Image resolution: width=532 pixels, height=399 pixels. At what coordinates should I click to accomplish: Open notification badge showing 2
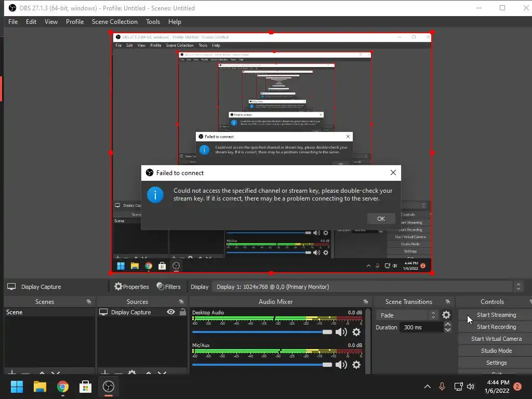(x=517, y=387)
